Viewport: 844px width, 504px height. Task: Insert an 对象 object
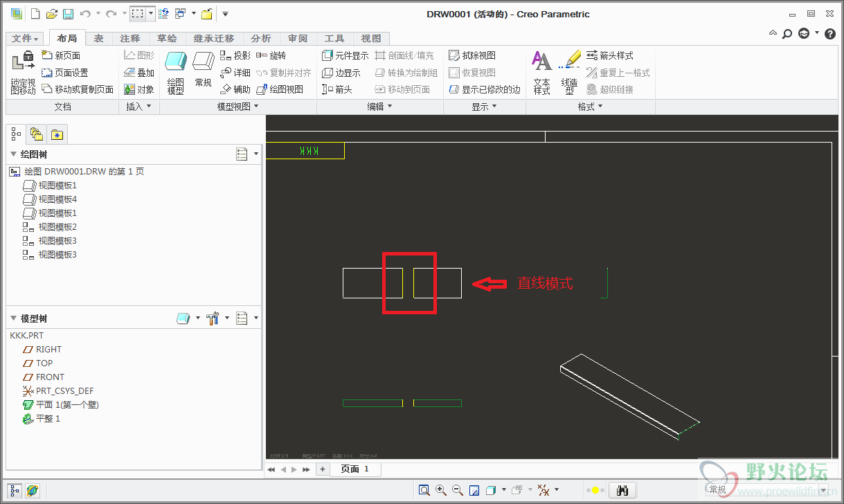(139, 89)
